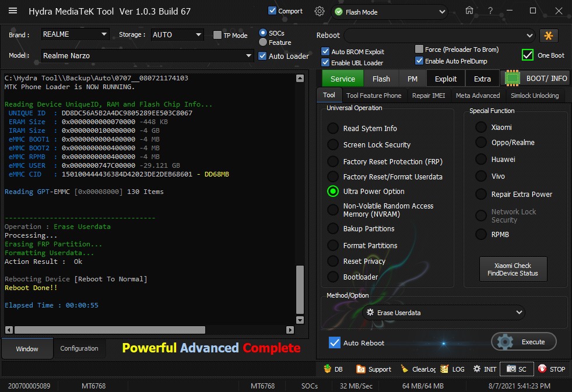Viewport: 572px width, 392px height.
Task: Choose Factory Reset Protection (FRP)
Action: click(x=333, y=161)
